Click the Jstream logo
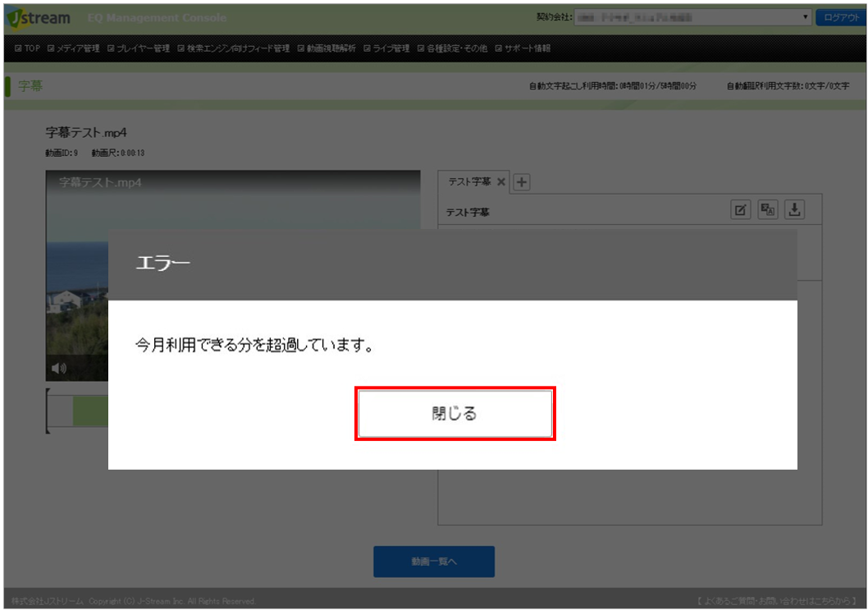The width and height of the screenshot is (868, 610). click(39, 18)
